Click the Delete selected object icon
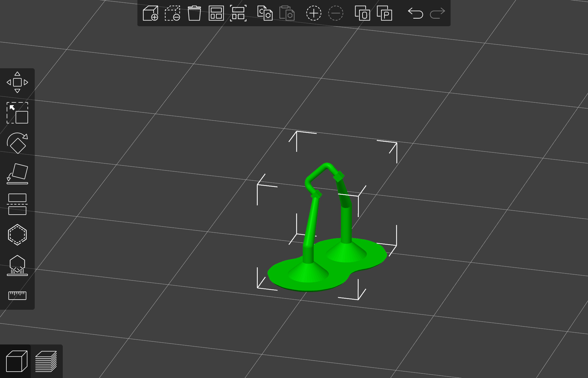The width and height of the screenshot is (588, 378). tap(172, 13)
